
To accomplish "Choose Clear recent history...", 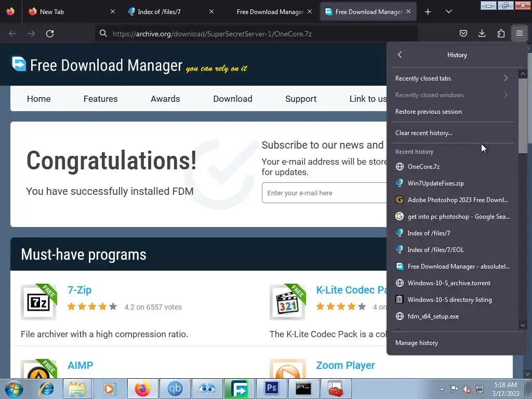I will [x=453, y=133].
